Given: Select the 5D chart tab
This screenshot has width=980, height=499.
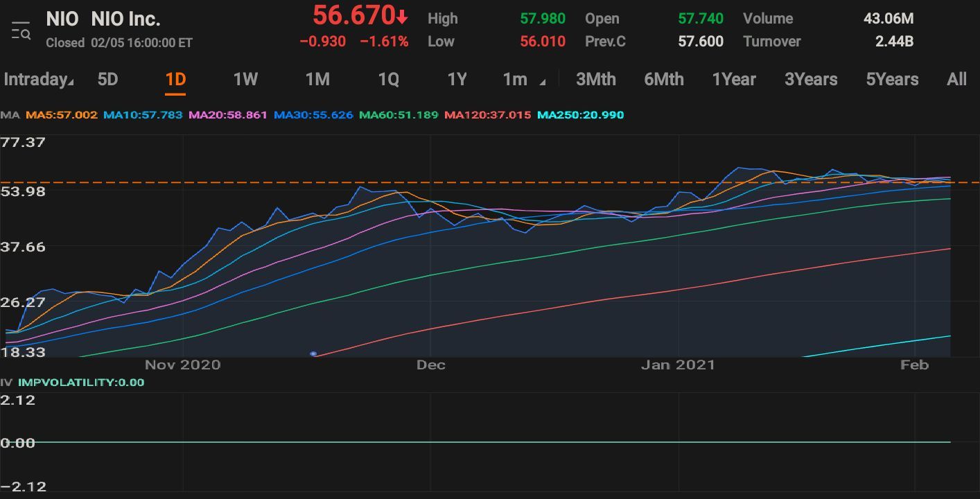Looking at the screenshot, I should pyautogui.click(x=107, y=79).
